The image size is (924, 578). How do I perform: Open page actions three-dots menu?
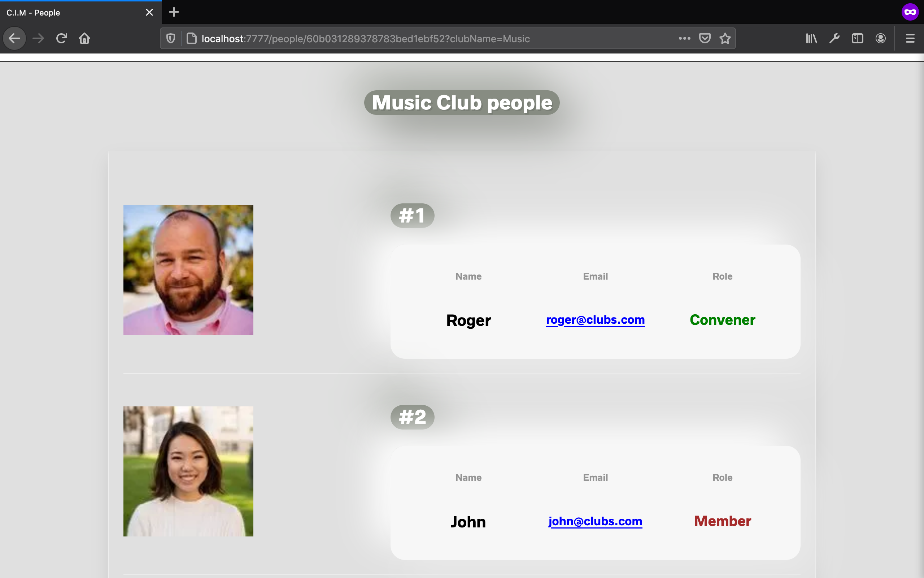tap(684, 38)
